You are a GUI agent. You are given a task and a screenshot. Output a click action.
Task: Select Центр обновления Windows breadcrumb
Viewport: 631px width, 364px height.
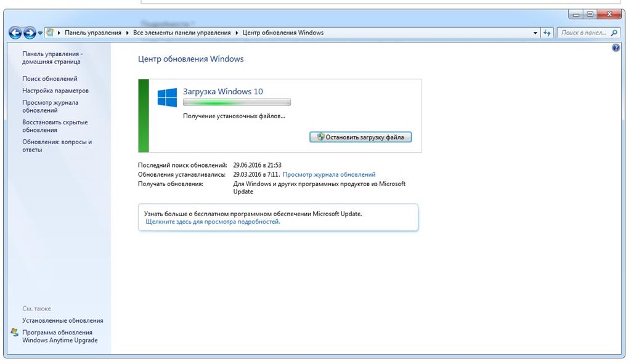(283, 33)
